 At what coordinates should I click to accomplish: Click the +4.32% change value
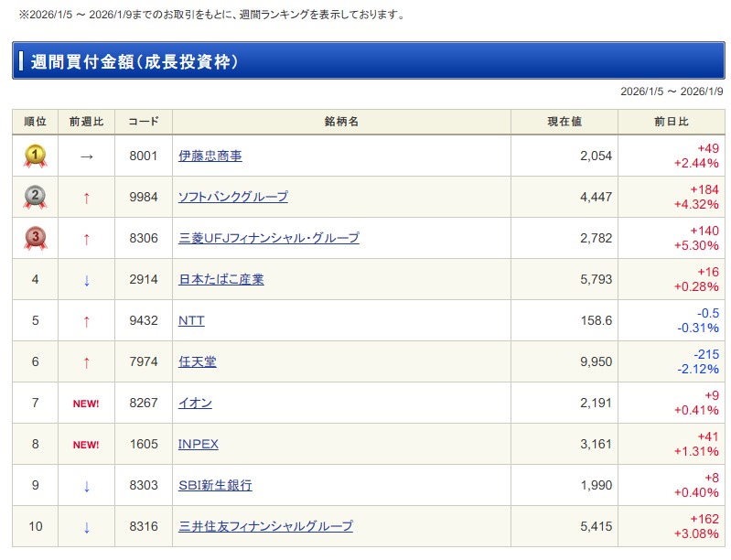pyautogui.click(x=696, y=204)
